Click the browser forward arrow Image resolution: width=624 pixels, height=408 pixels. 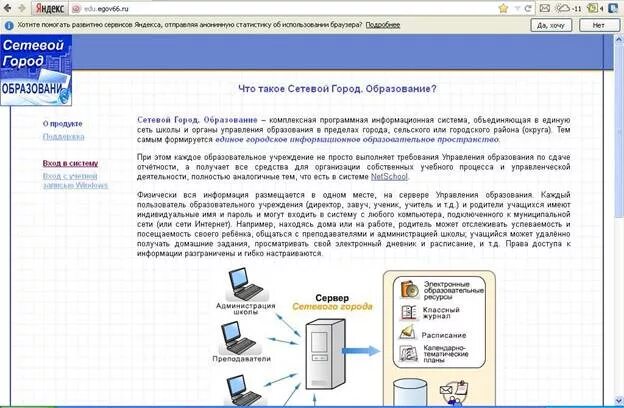click(x=22, y=8)
